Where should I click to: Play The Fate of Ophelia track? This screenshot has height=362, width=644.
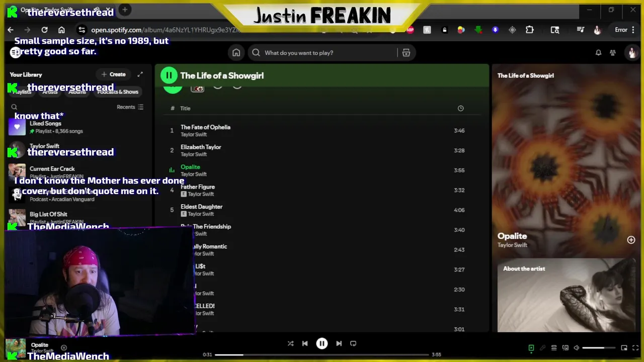pyautogui.click(x=322, y=131)
